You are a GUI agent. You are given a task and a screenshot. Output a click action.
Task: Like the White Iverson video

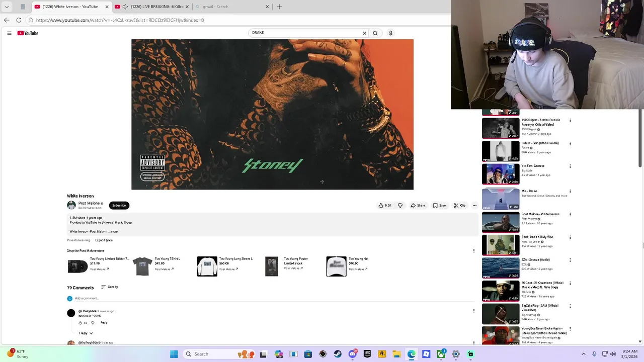click(385, 205)
